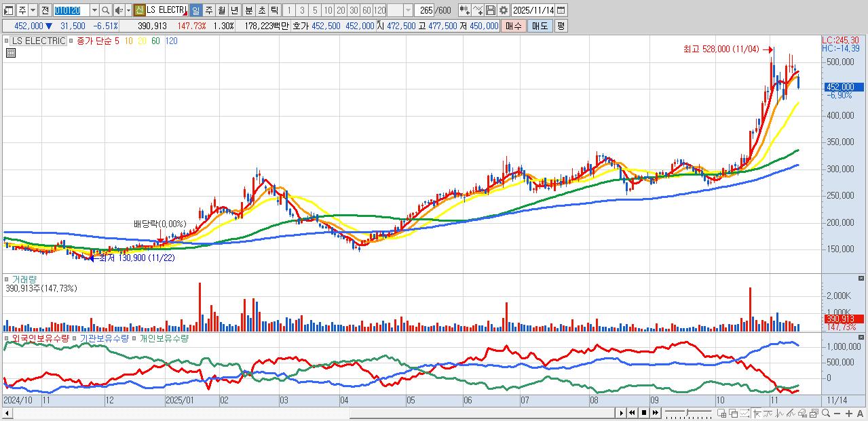Click the 거래량 volume indicator label
Image resolution: width=868 pixels, height=421 pixels.
[24, 279]
